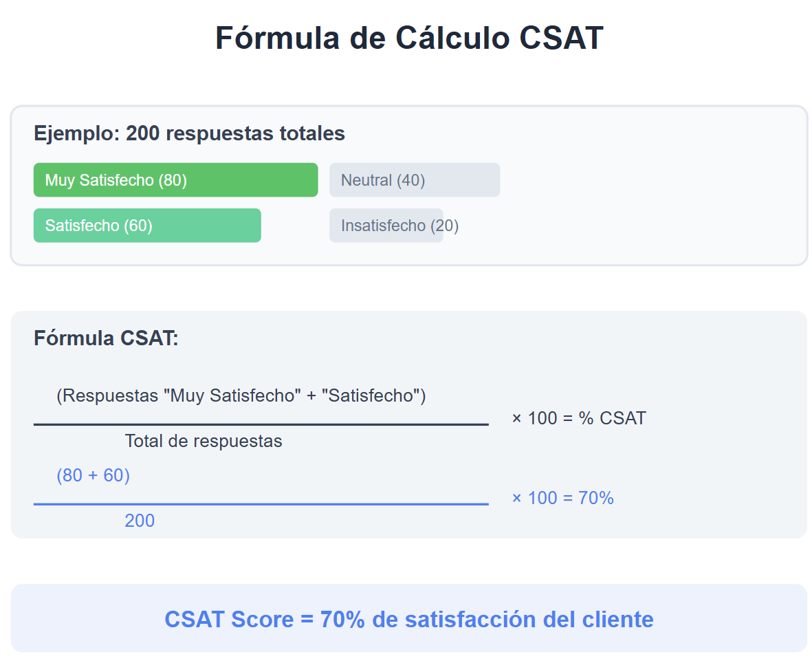Screen dimensions: 812x663
Task: Click the blue denominator "200"
Action: (x=140, y=521)
